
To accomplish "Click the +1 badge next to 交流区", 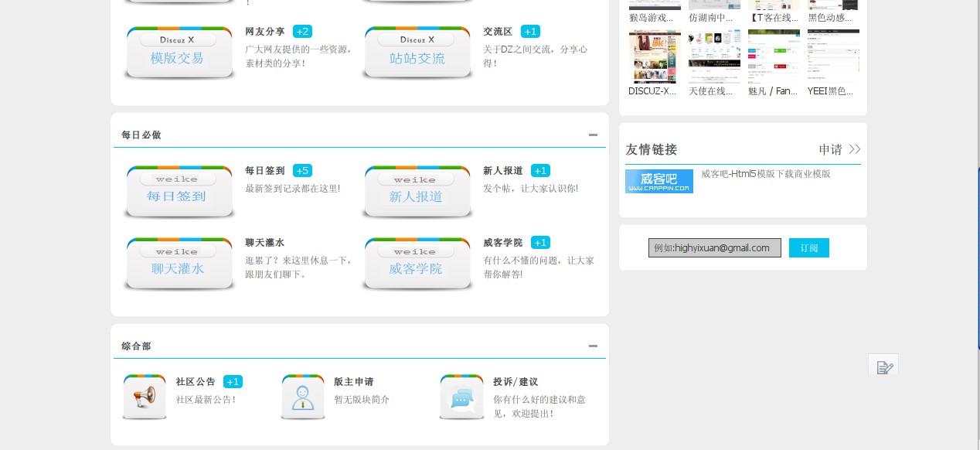I will pos(530,32).
